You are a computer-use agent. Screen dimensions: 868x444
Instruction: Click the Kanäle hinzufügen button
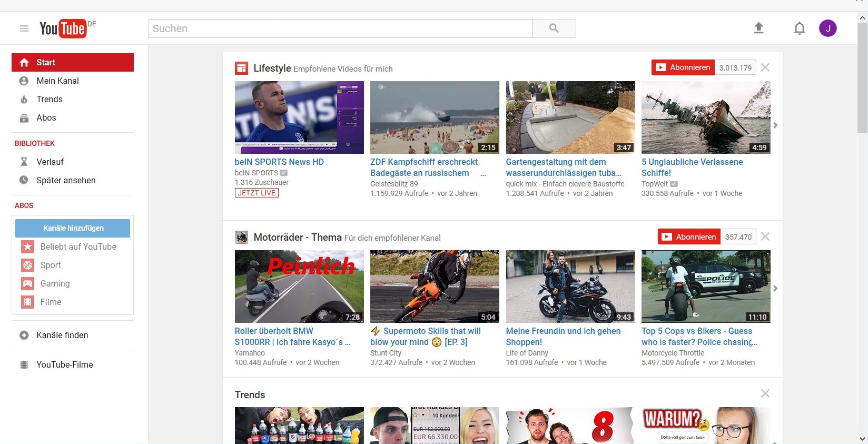(x=73, y=229)
